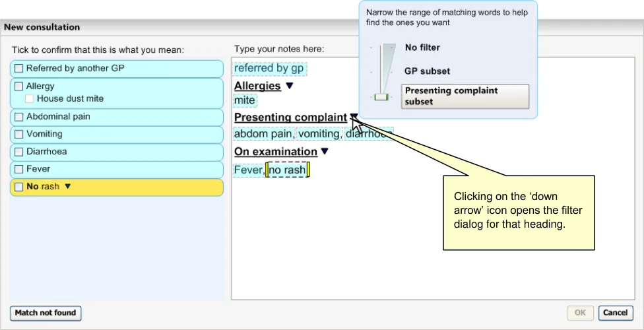The image size is (644, 330).
Task: Tick the Fever checkbox
Action: (x=19, y=169)
